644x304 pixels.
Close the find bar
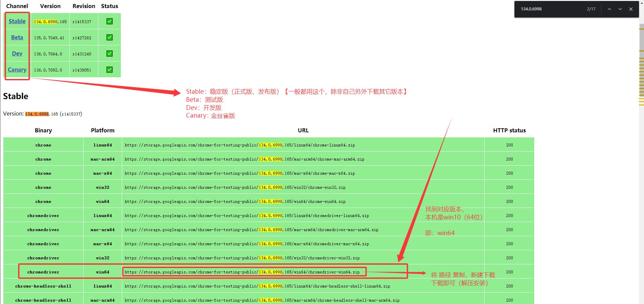click(x=631, y=9)
